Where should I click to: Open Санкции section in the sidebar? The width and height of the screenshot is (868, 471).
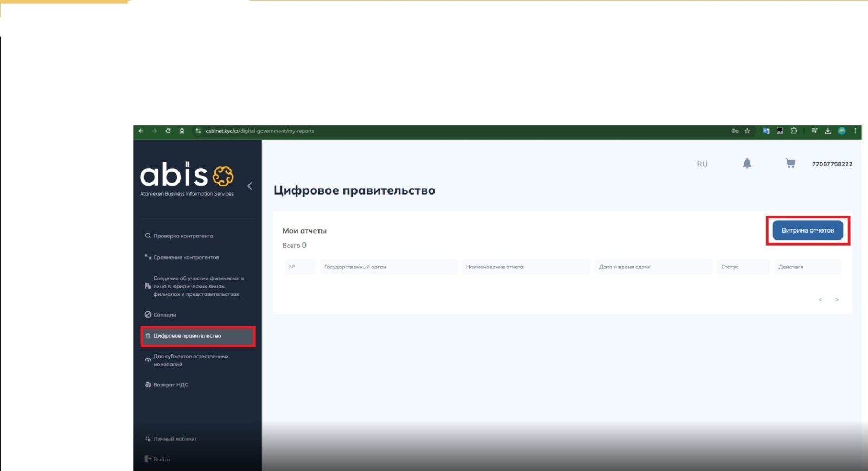click(x=164, y=315)
